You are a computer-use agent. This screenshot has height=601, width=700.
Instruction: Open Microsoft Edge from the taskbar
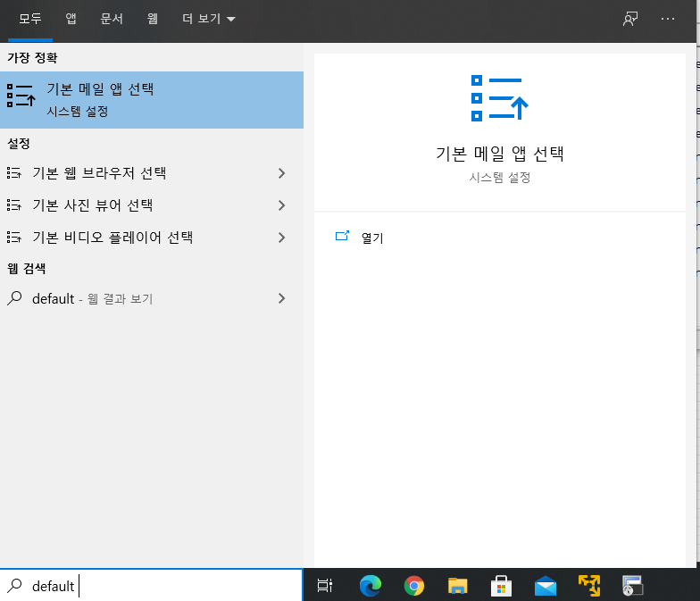[x=370, y=586]
